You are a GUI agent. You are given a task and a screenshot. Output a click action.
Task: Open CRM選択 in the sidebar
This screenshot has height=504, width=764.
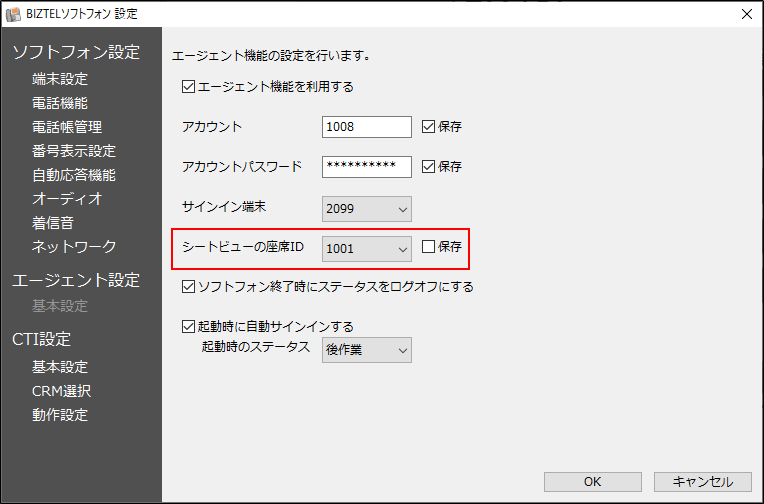62,391
